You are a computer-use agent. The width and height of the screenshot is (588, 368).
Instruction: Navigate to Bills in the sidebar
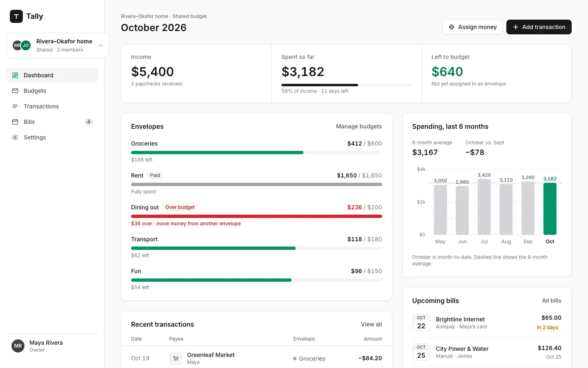(52, 122)
